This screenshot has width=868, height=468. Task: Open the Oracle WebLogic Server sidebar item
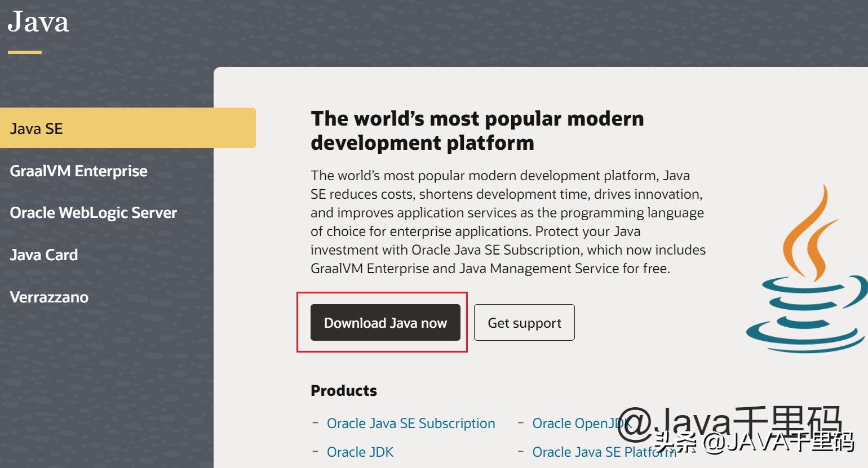[x=94, y=213]
